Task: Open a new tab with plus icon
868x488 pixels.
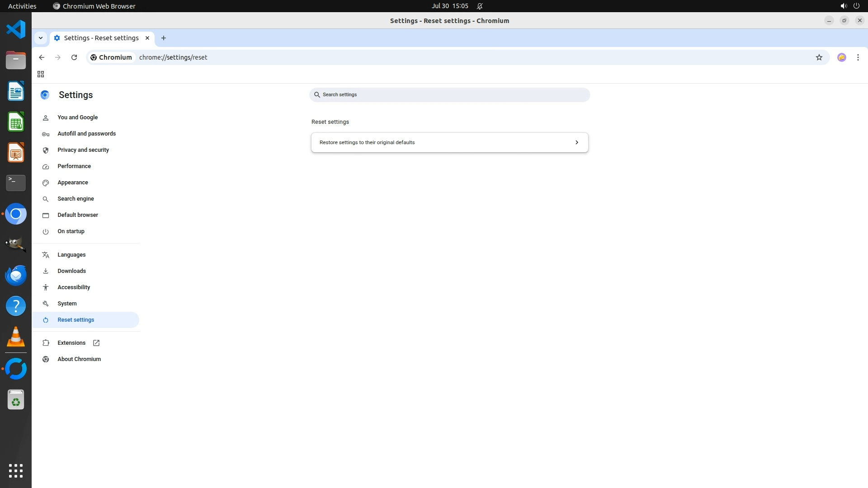Action: tap(164, 38)
